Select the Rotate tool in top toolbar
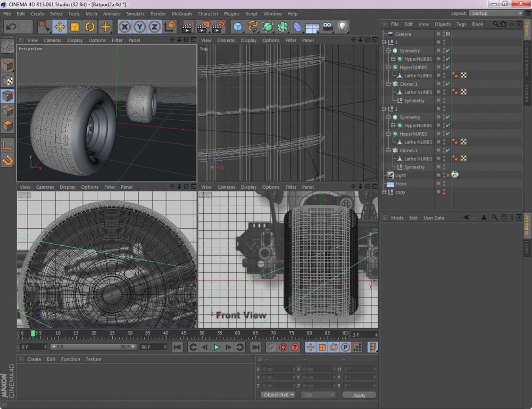 click(x=90, y=27)
